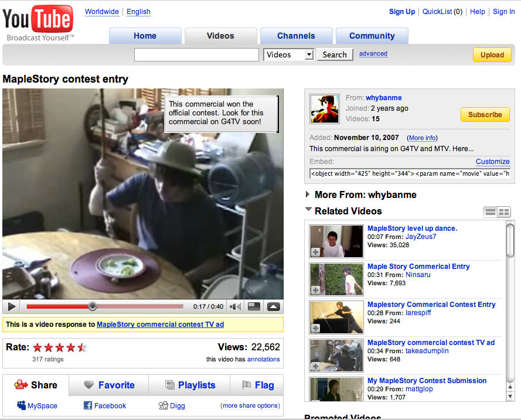Click the MySpace share icon
The image size is (521, 420).
click(22, 405)
